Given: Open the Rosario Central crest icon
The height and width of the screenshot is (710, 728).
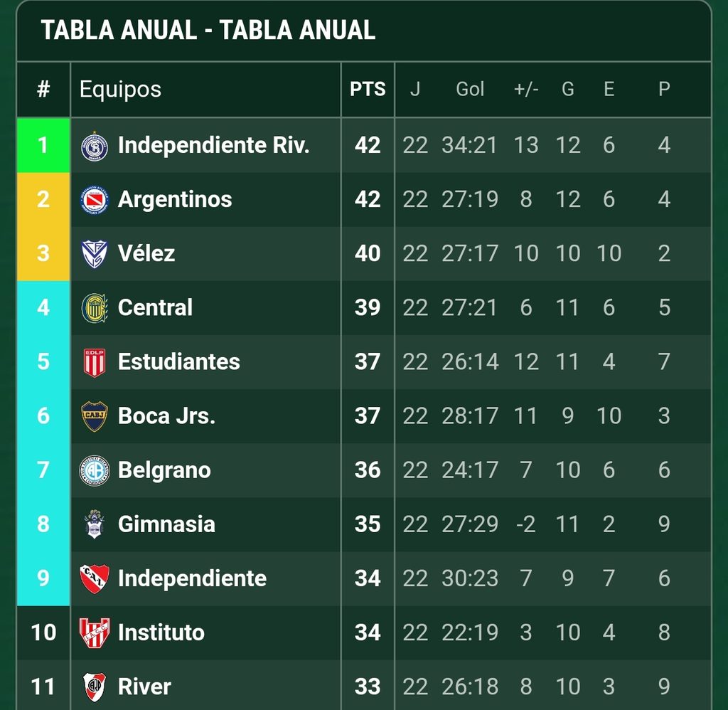Looking at the screenshot, I should pos(95,308).
